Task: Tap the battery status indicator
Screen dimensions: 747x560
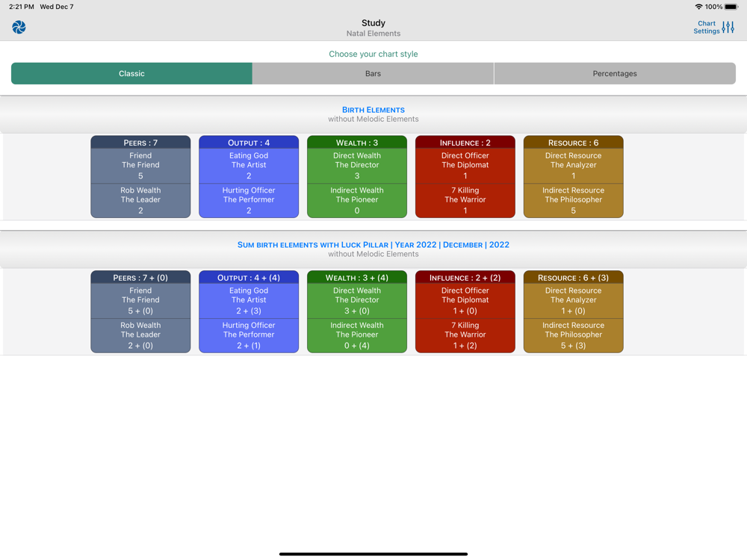Action: coord(731,7)
